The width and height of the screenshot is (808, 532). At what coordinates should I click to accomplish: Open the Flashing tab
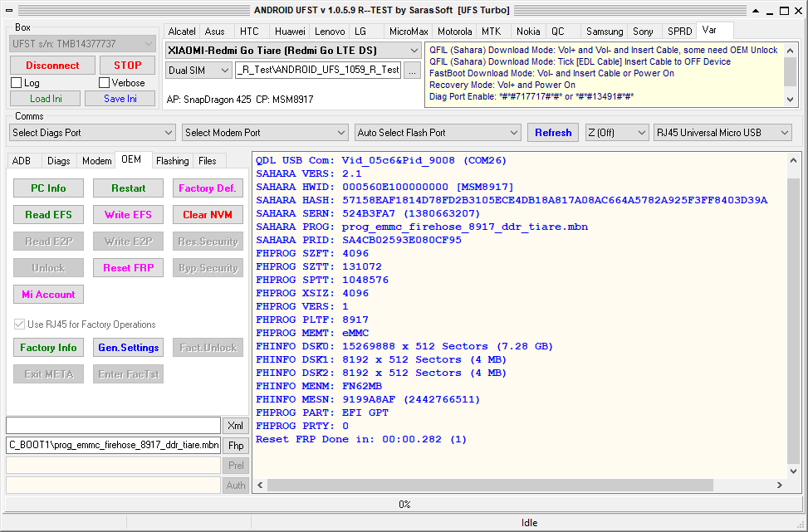pyautogui.click(x=173, y=161)
